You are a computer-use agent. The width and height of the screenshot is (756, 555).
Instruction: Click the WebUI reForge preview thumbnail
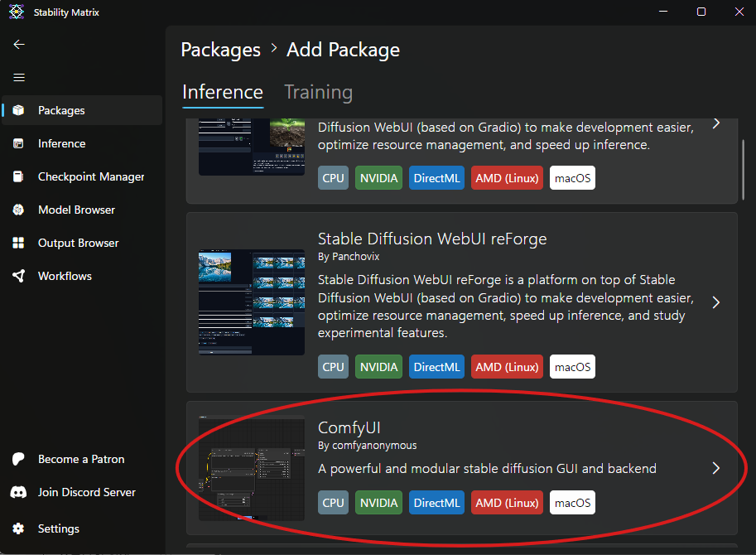pyautogui.click(x=252, y=302)
